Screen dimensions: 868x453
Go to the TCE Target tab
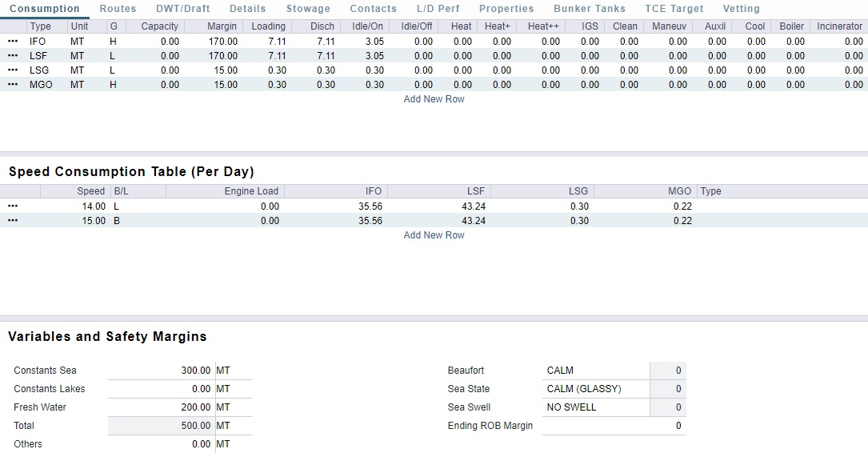(x=674, y=9)
